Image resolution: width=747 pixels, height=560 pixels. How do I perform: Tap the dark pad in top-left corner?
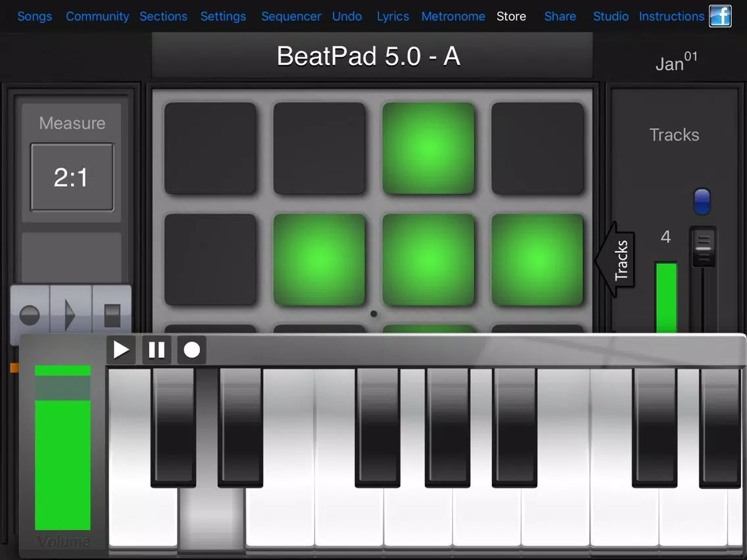click(x=210, y=148)
